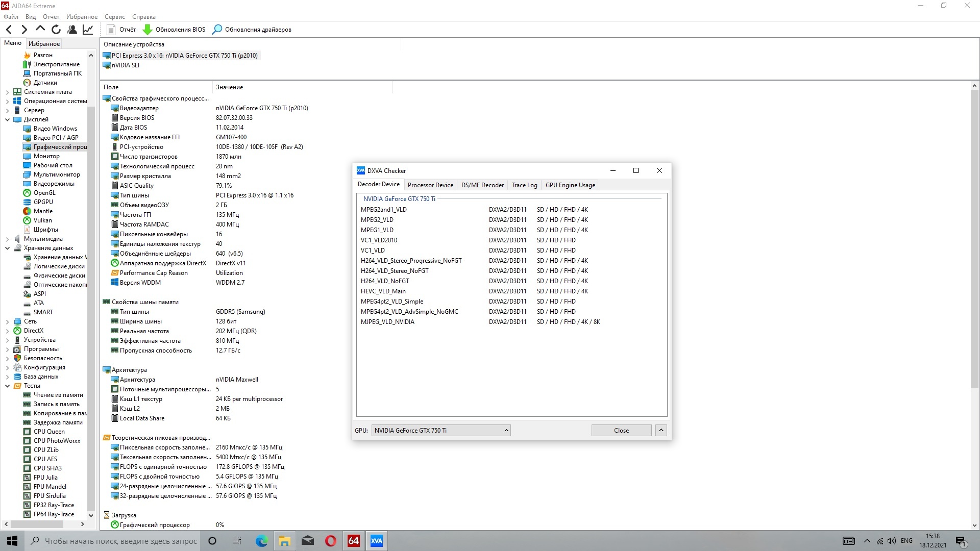Switch to the Избранное sidebar tab
Viewport: 980px width, 551px height.
44,44
